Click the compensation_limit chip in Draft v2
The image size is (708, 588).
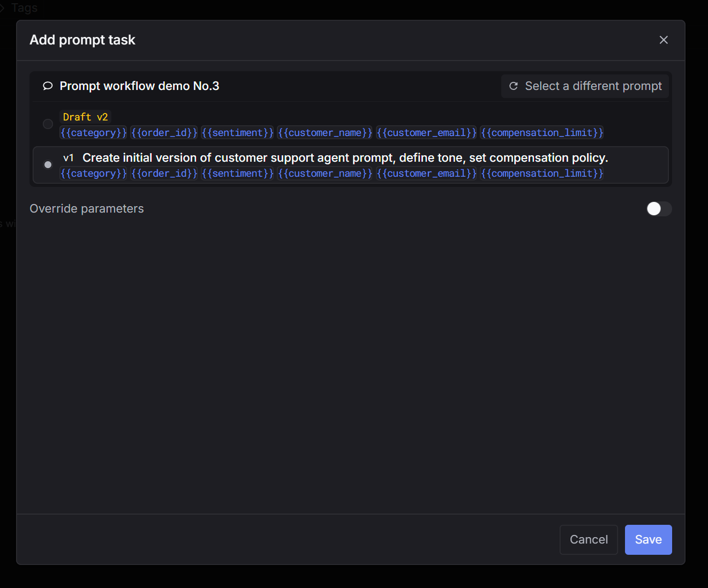pyautogui.click(x=542, y=132)
